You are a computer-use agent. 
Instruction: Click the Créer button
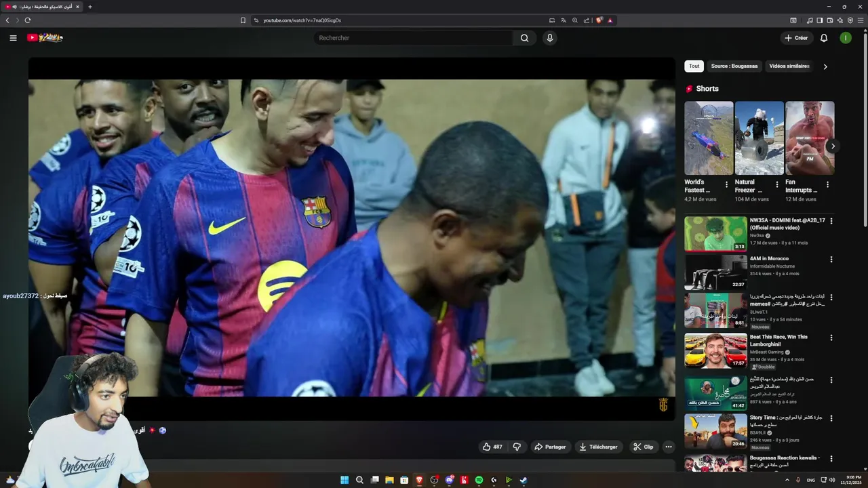coord(796,38)
